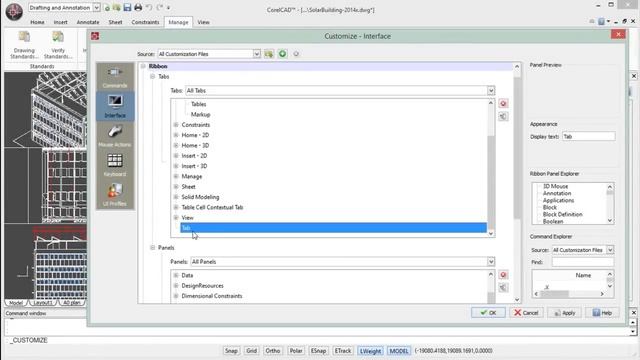
Task: Click the Cancel button
Action: coord(526,313)
